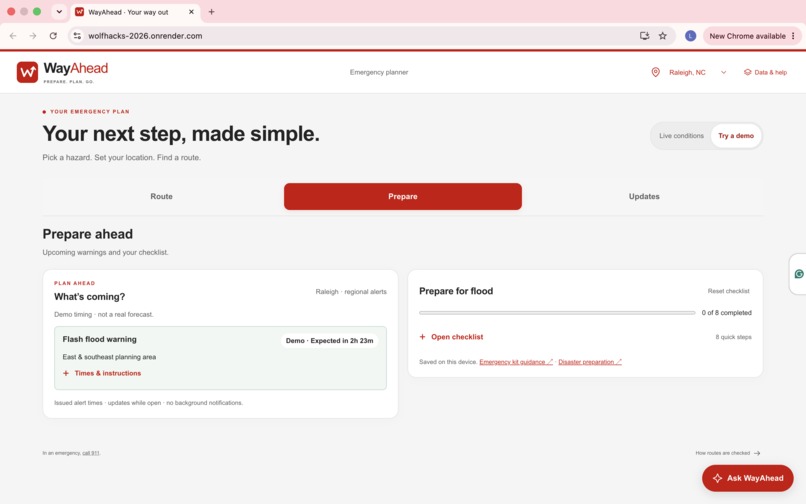The image size is (806, 504).
Task: Click the site settings icon in address bar
Action: pos(77,36)
